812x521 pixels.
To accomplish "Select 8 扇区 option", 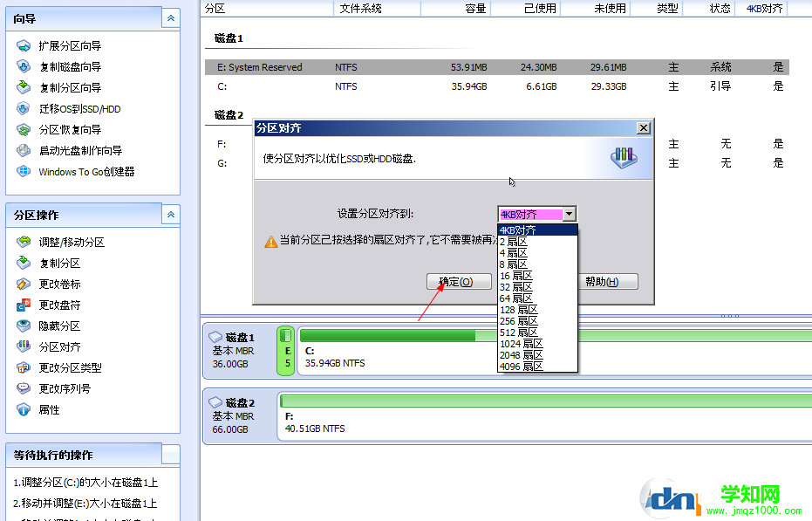I will (x=537, y=264).
